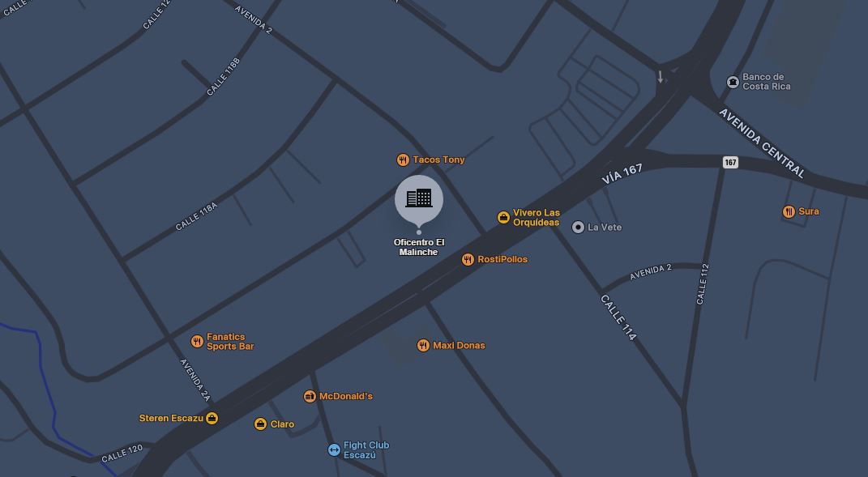Select the Vía 167 road label
Viewport: 868px width, 477px height.
coord(622,174)
